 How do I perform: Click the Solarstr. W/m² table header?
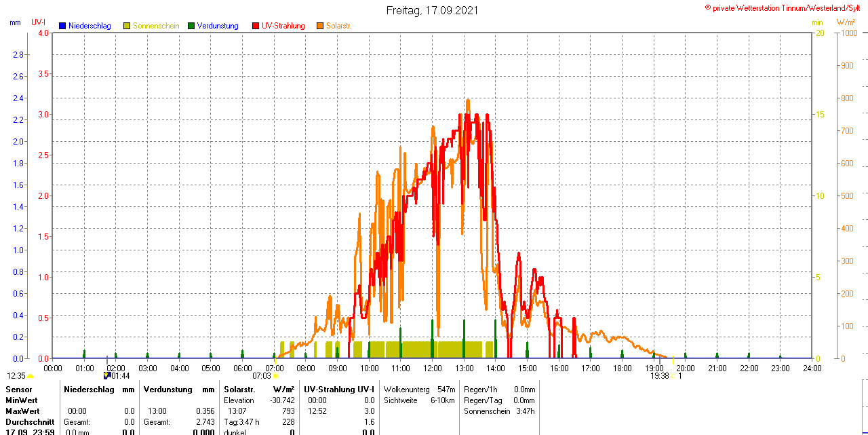point(259,390)
